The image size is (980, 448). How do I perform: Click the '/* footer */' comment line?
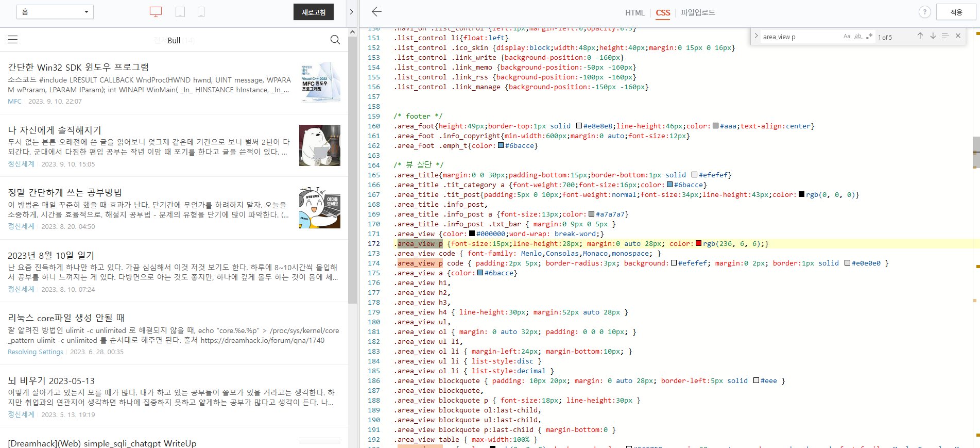418,117
